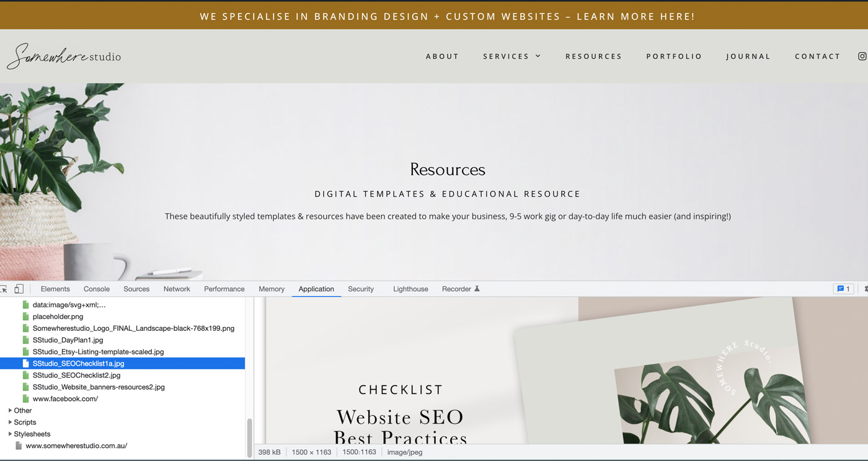Select Somewherestudio_Logo_FINAL_Landscape-black-768x199.png
The image size is (868, 461).
point(133,328)
